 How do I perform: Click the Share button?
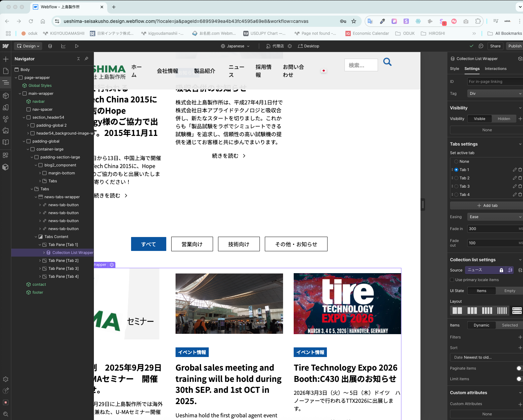[495, 46]
